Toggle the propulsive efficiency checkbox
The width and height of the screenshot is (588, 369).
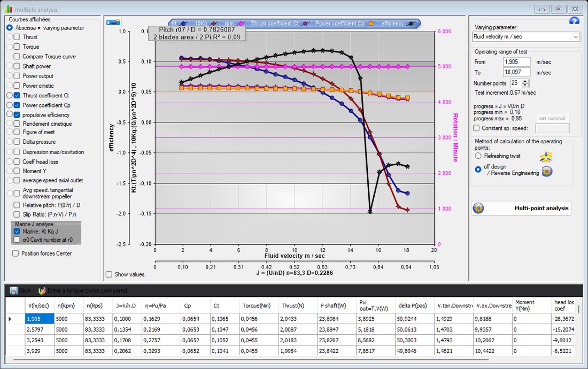[17, 115]
